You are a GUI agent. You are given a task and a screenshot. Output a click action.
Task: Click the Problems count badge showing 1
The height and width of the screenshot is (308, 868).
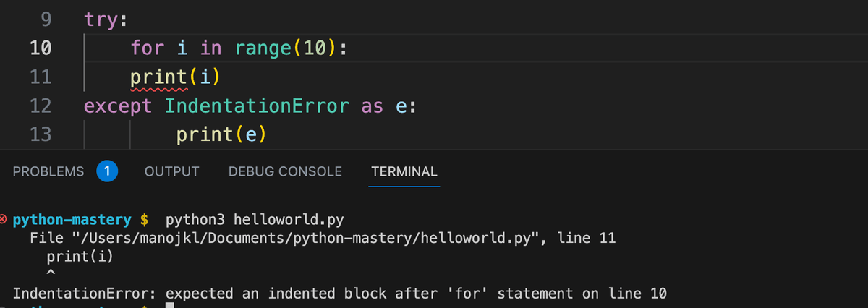[x=107, y=171]
